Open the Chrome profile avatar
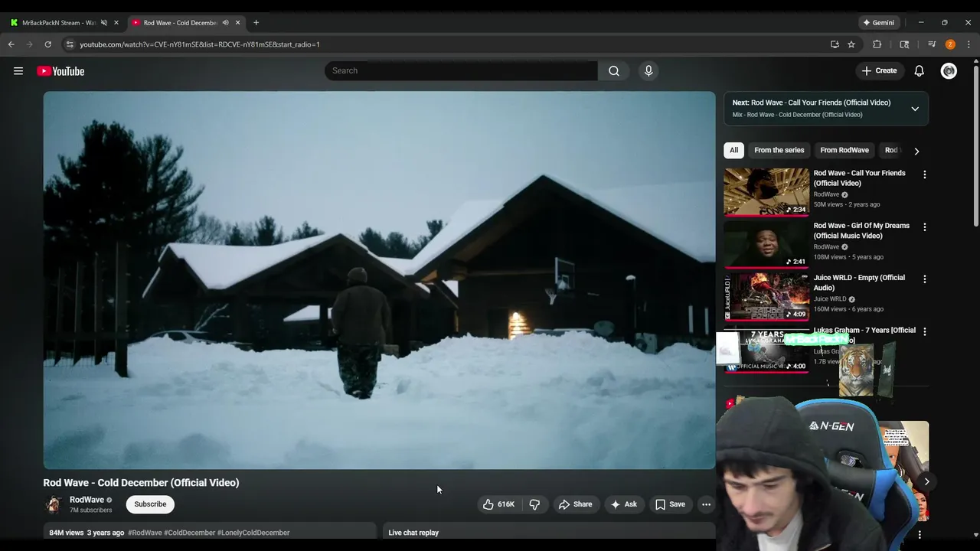Image resolution: width=980 pixels, height=551 pixels. coord(950,44)
